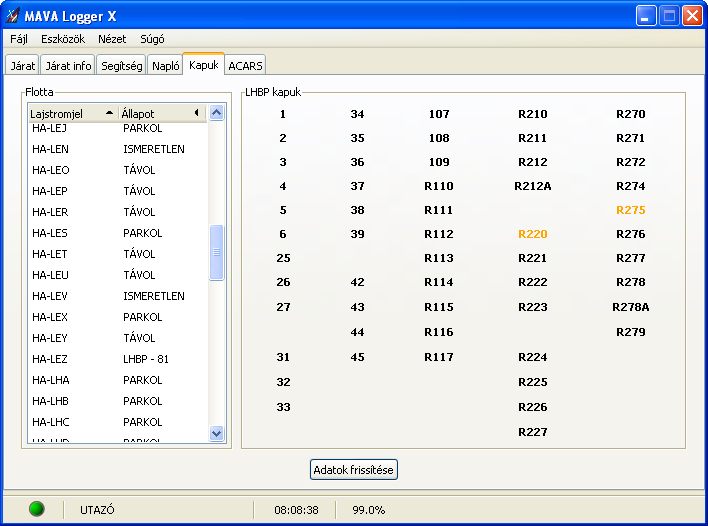Select the HA-LEN aircraft row
This screenshot has width=708, height=526.
tap(118, 149)
